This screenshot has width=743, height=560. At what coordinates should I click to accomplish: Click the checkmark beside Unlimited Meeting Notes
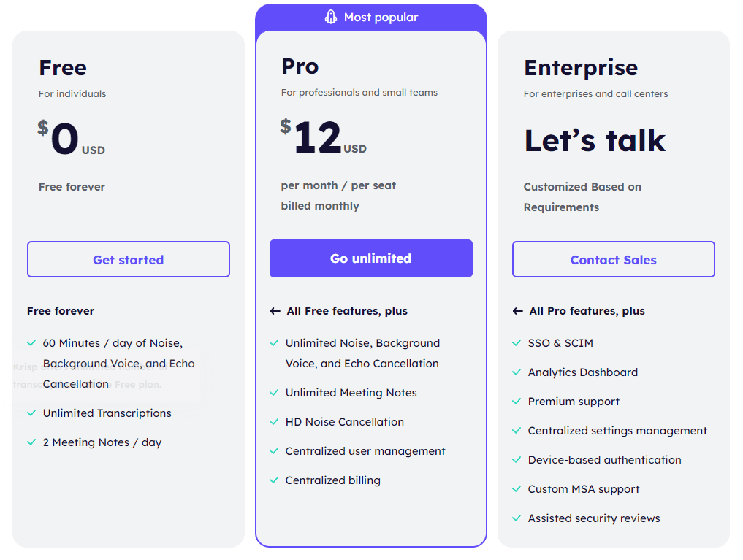click(274, 393)
